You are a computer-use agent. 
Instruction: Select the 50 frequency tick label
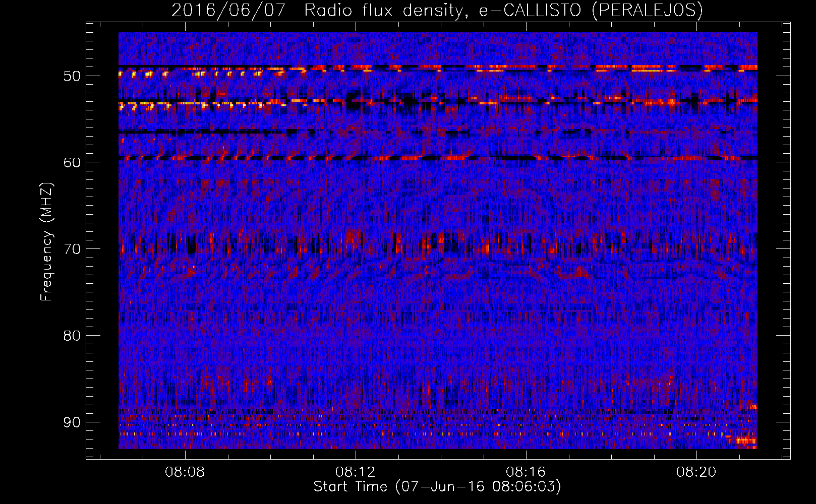click(x=72, y=76)
